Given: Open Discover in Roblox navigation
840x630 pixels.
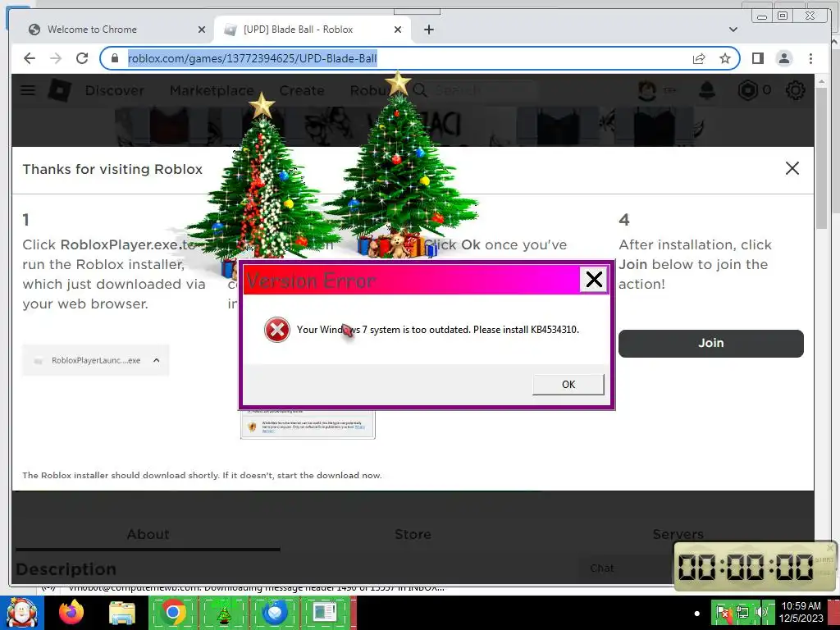Looking at the screenshot, I should (115, 90).
